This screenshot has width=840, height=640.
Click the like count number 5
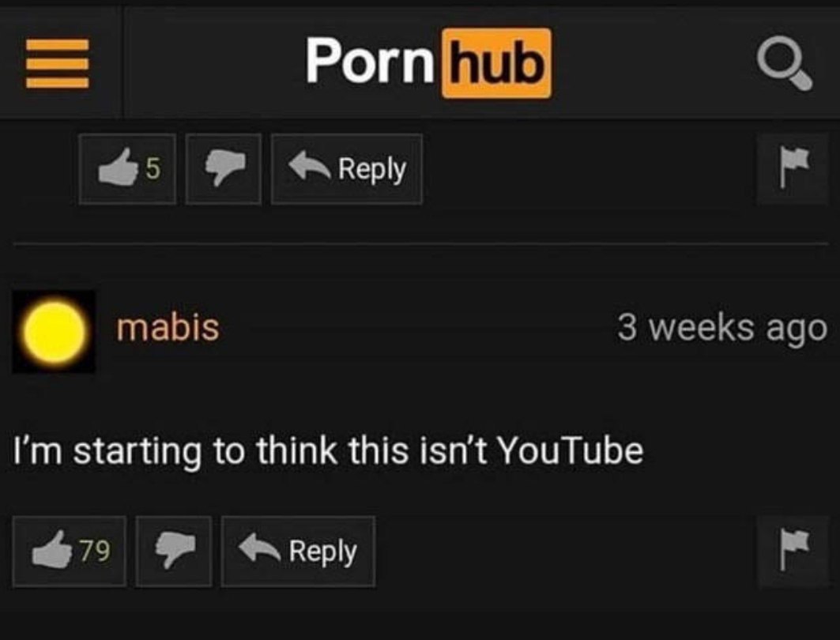153,169
